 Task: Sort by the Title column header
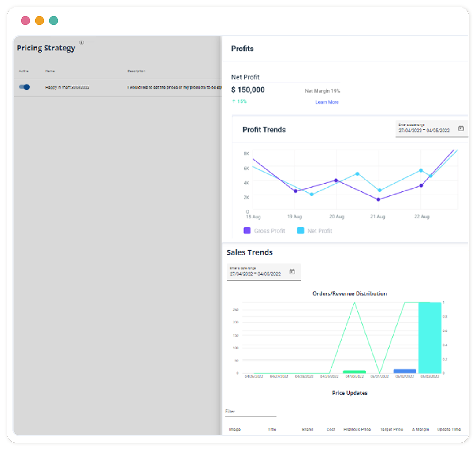click(x=272, y=429)
